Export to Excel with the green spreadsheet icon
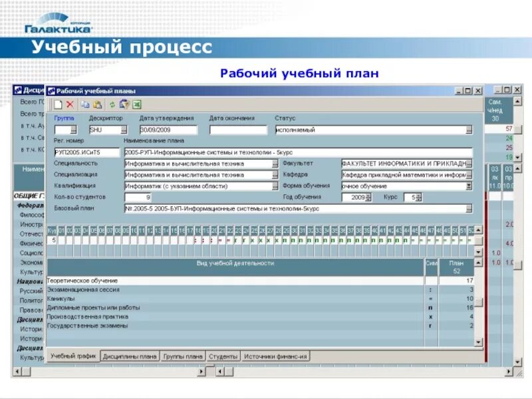532x399 pixels. [137, 104]
